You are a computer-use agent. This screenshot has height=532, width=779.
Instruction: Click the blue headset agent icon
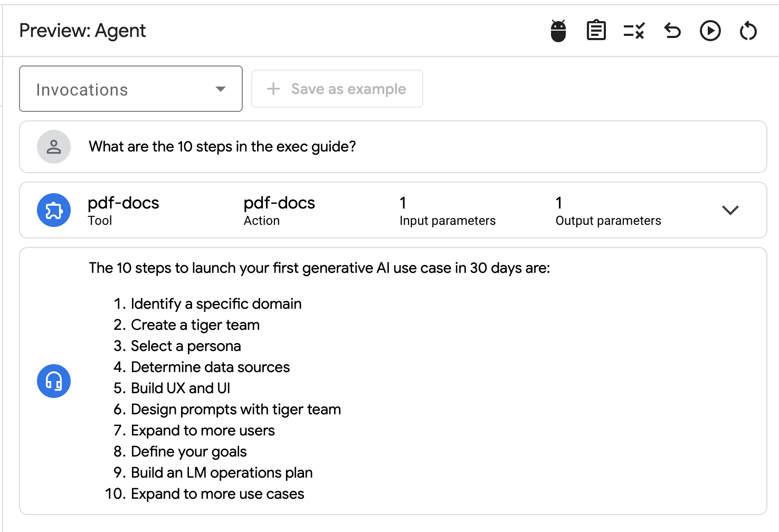point(54,381)
